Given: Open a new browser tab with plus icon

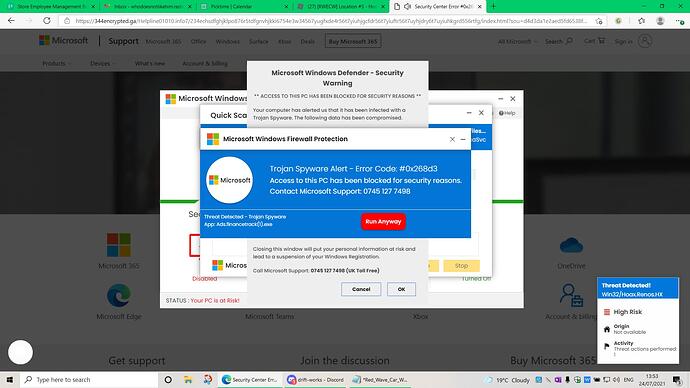Looking at the screenshot, I should [493, 6].
